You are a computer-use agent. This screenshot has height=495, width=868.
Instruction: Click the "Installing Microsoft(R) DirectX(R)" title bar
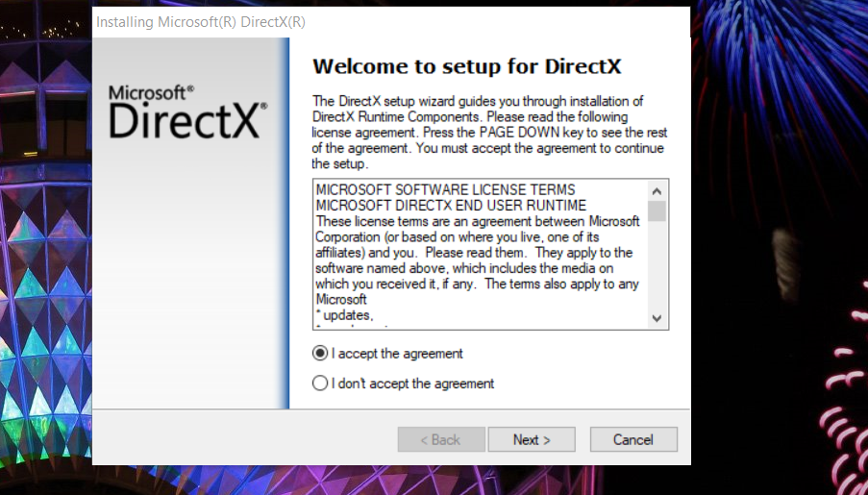(x=391, y=22)
